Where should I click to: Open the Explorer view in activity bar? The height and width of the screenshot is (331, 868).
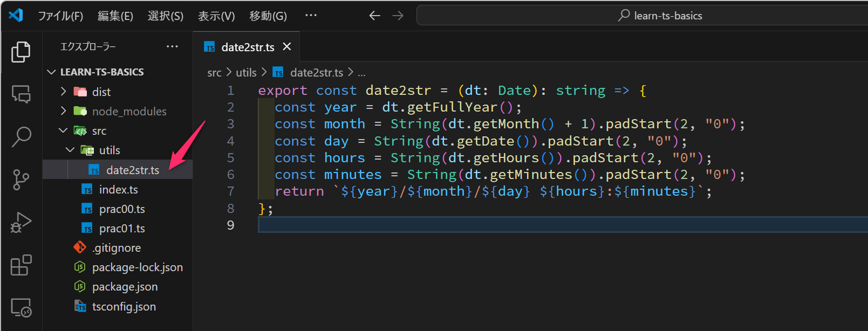pos(21,52)
